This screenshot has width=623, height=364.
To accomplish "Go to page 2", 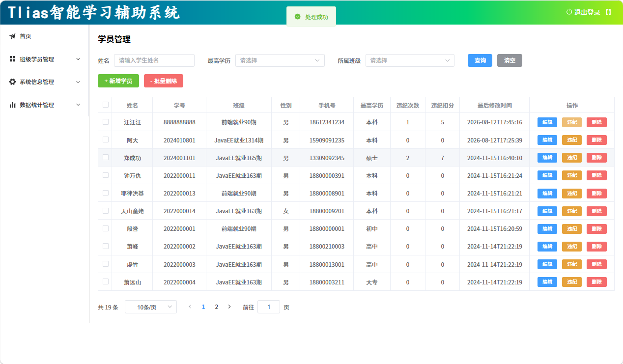I will 216,307.
